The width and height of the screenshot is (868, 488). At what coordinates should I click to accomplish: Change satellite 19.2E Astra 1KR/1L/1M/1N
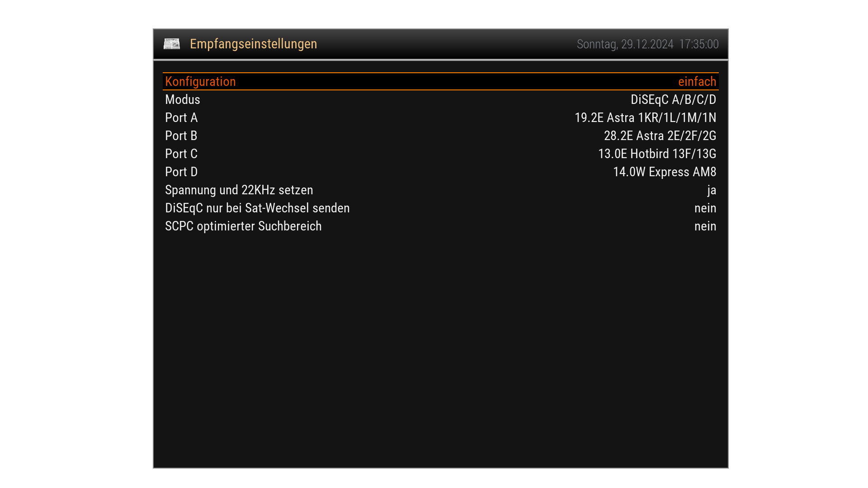(646, 117)
